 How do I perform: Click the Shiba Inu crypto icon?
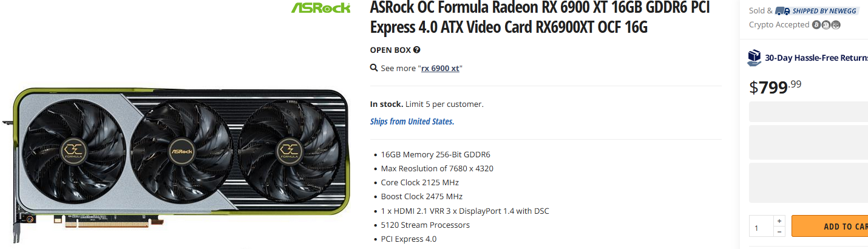coord(836,25)
